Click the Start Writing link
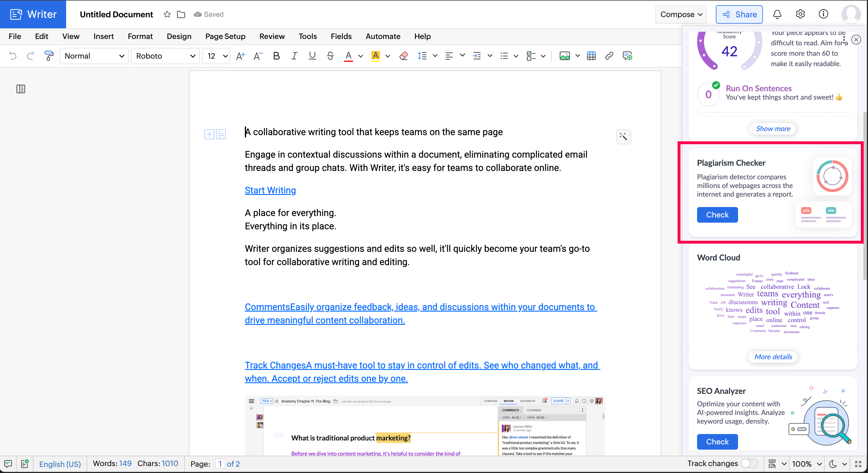This screenshot has height=473, width=868. 270,190
